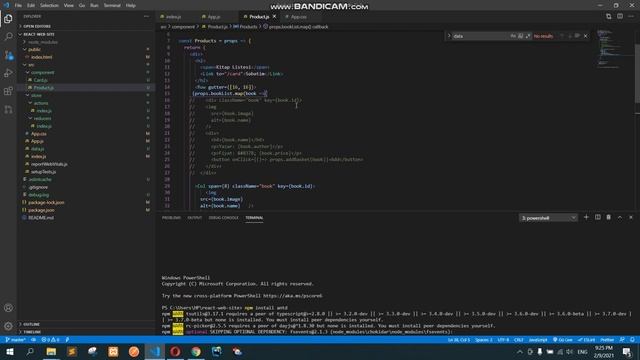Open Run and Debug view
The width and height of the screenshot is (640, 360).
coord(8,73)
